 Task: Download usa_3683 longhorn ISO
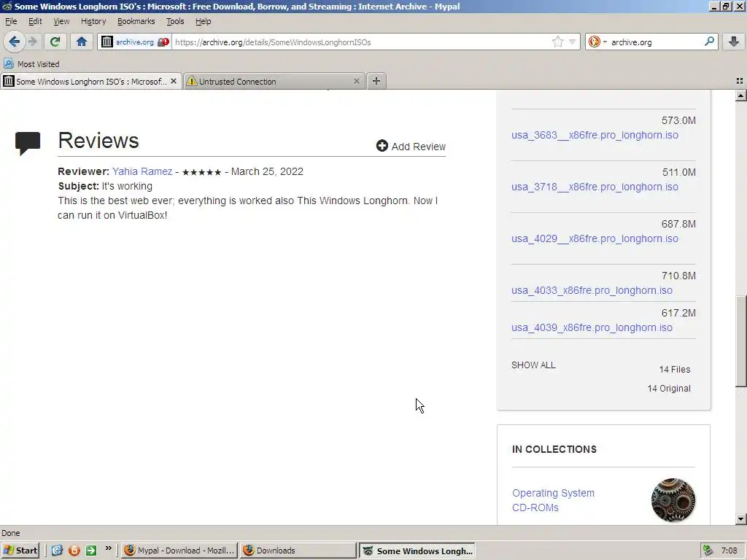[x=595, y=135]
